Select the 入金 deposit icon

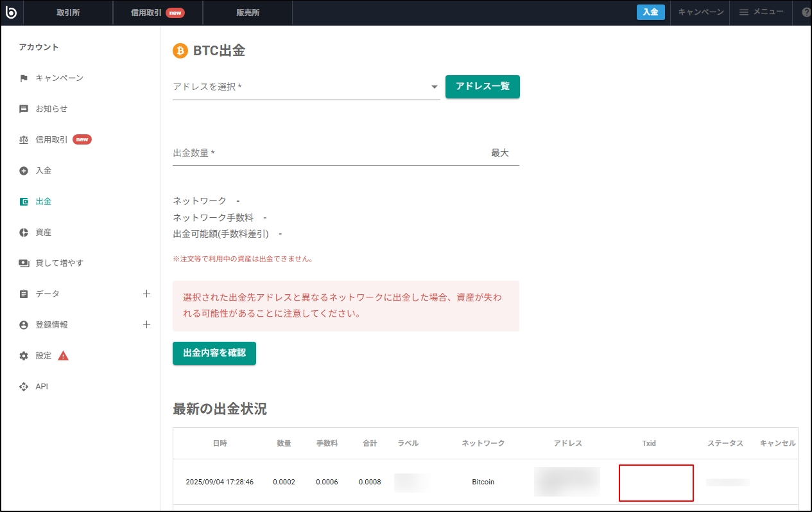tap(24, 170)
